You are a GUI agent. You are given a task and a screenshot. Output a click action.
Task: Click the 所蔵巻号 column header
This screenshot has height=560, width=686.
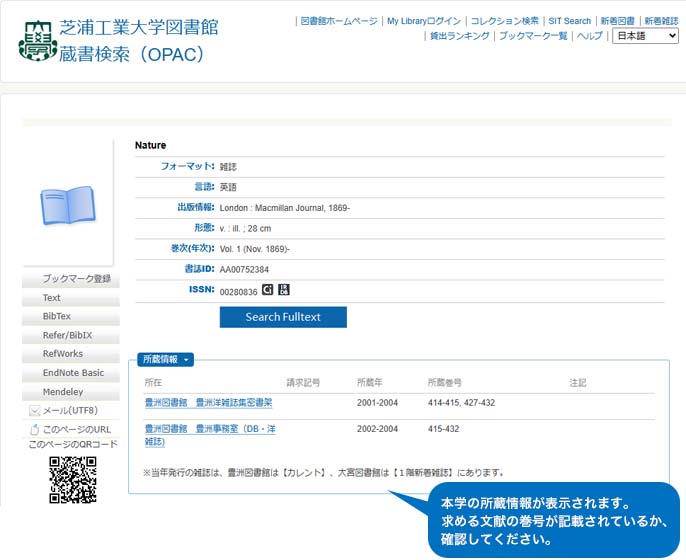[x=444, y=382]
